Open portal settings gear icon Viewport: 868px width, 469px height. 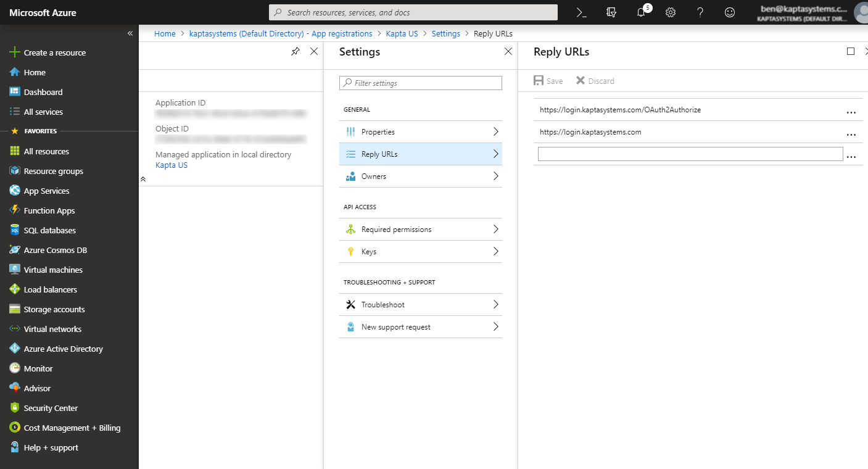click(x=670, y=12)
